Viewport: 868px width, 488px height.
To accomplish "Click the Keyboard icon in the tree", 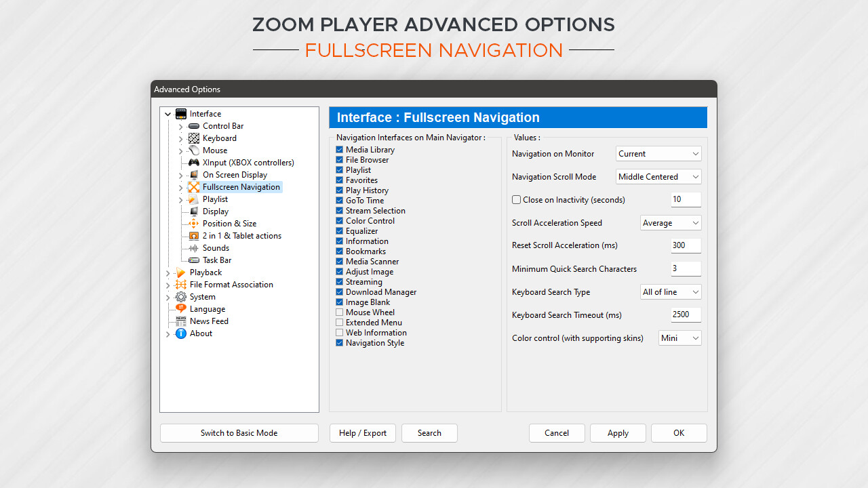I will point(194,138).
